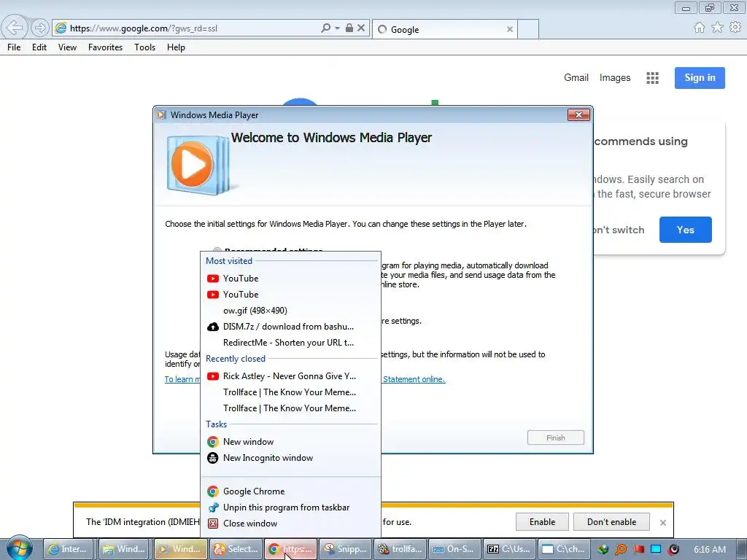
Task: Launch Google Chrome from the jump list
Action: click(290, 491)
